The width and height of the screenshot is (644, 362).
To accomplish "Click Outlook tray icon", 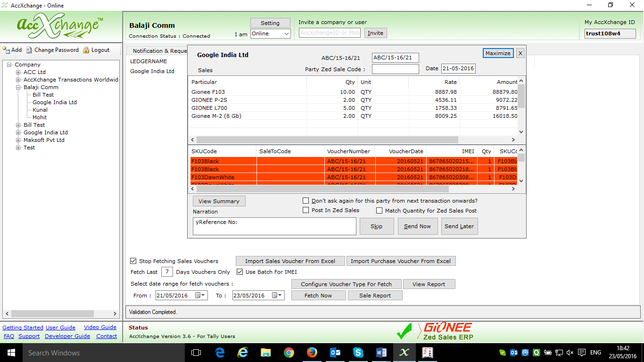I will point(514,353).
